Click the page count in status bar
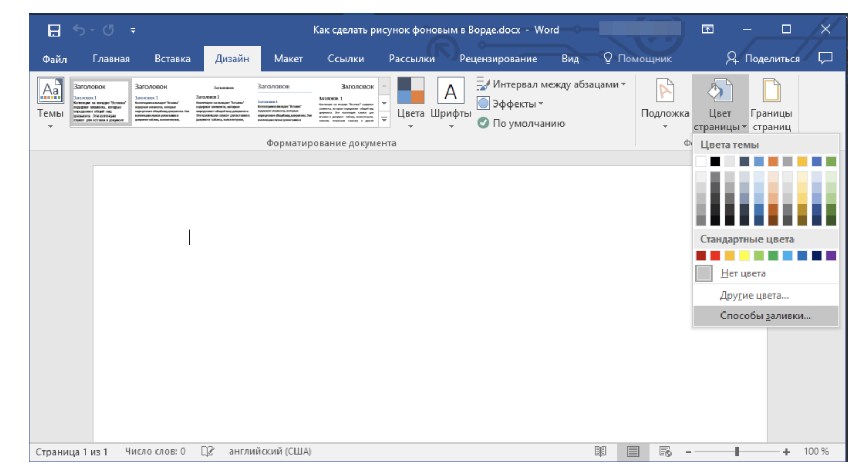This screenshot has width=868, height=476. click(72, 452)
